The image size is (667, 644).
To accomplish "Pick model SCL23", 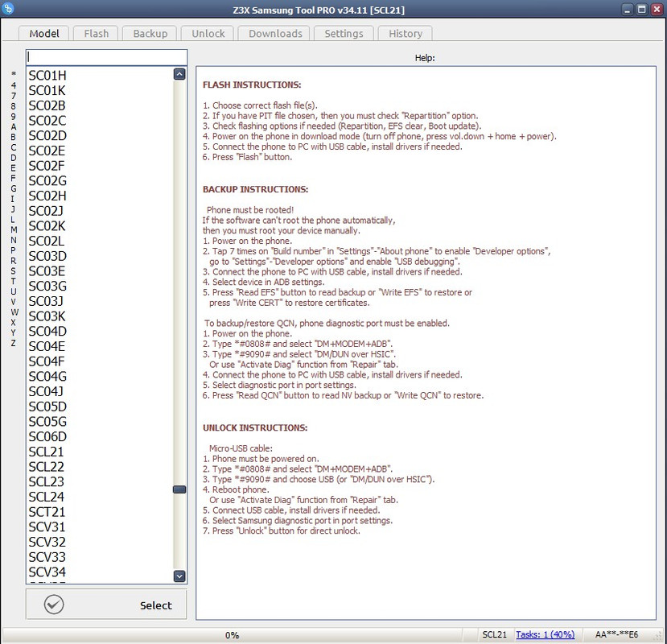I will click(100, 482).
